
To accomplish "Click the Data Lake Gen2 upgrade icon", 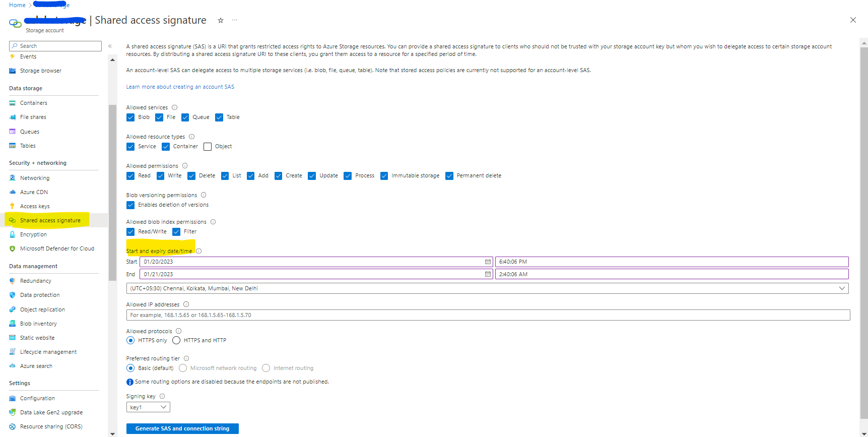I will point(13,412).
